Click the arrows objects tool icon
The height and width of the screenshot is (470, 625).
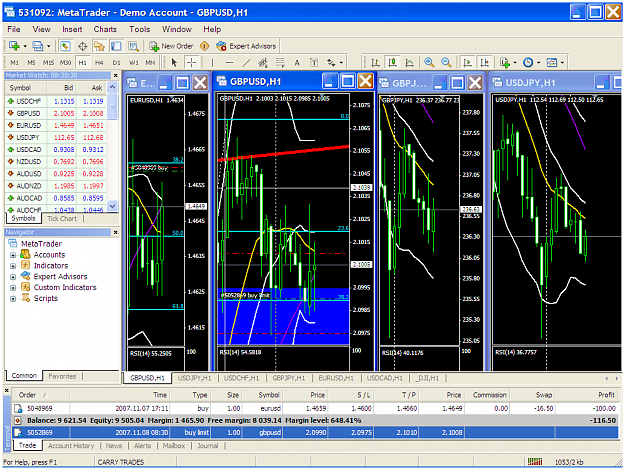(x=331, y=62)
